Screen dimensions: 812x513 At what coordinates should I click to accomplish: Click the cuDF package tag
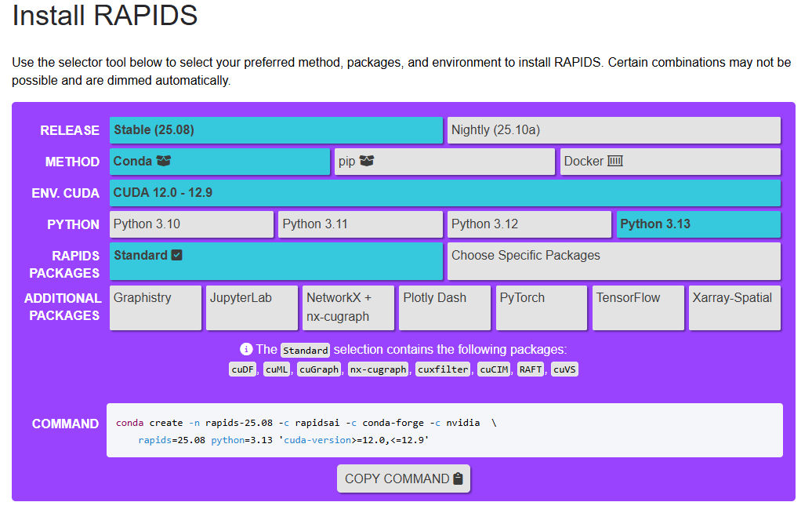tap(243, 369)
